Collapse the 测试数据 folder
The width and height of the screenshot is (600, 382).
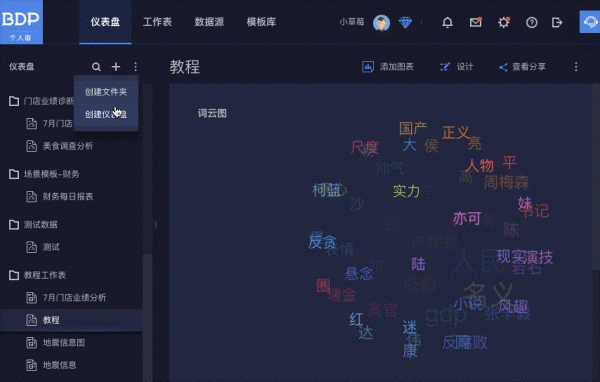(x=14, y=225)
